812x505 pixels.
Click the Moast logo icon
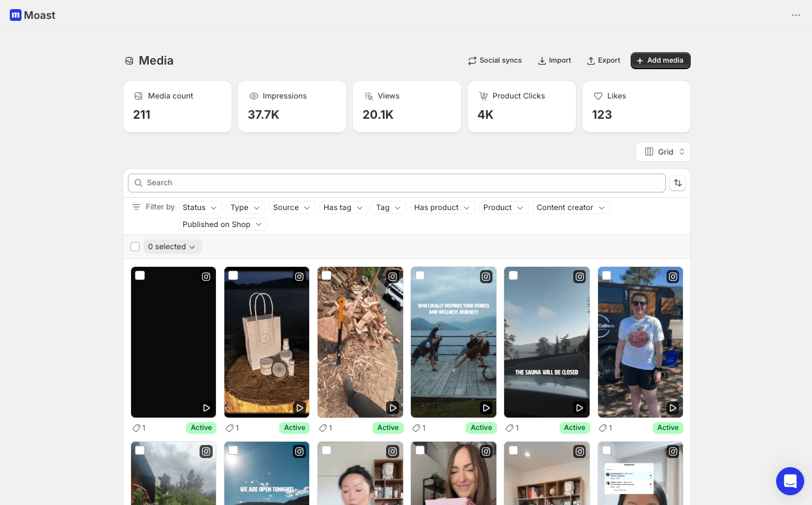point(16,15)
